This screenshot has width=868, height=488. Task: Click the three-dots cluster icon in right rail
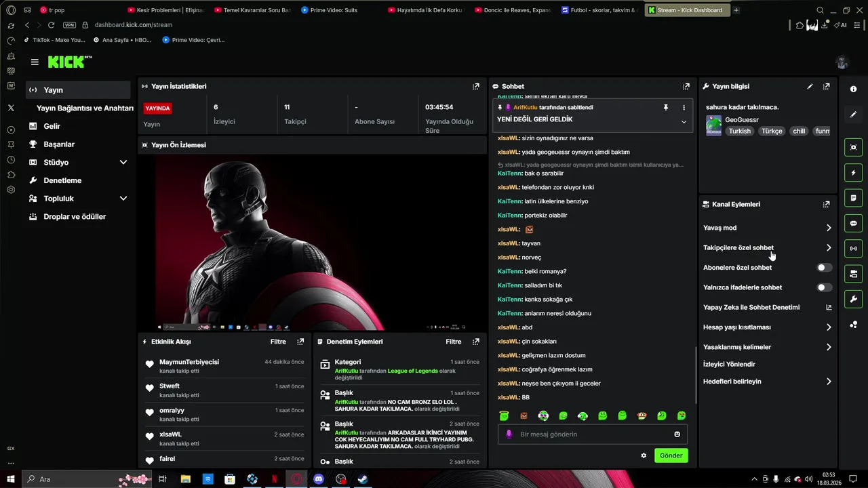click(x=853, y=325)
